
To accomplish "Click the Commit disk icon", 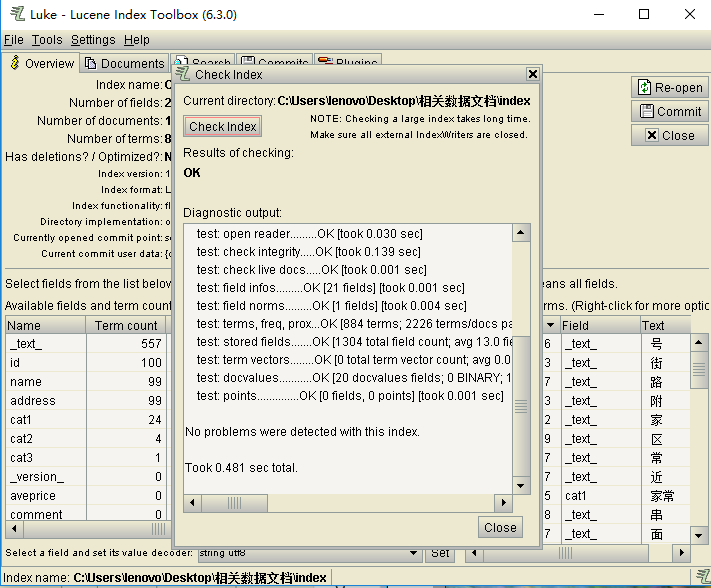I will (646, 111).
